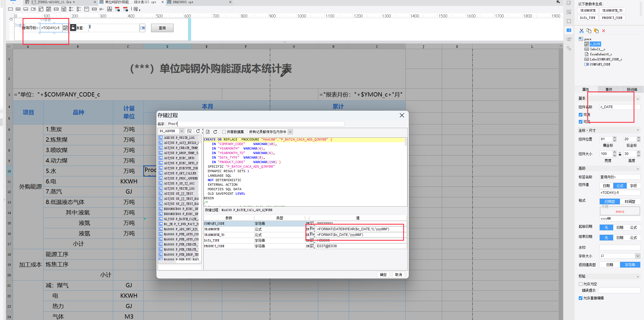
Task: Set return value type to 日期
Action: tap(610, 265)
